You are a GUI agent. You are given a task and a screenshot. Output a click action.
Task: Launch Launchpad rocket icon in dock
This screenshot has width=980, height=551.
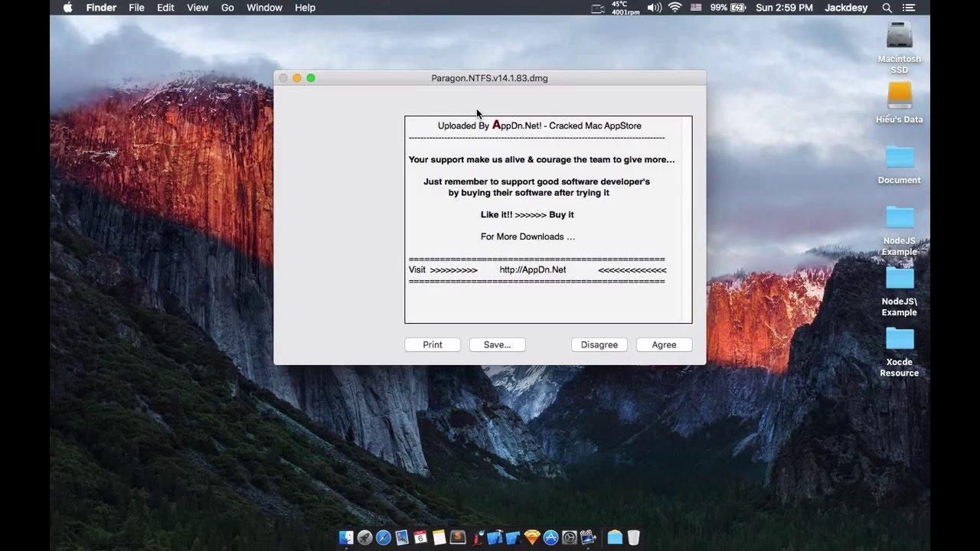pos(364,538)
